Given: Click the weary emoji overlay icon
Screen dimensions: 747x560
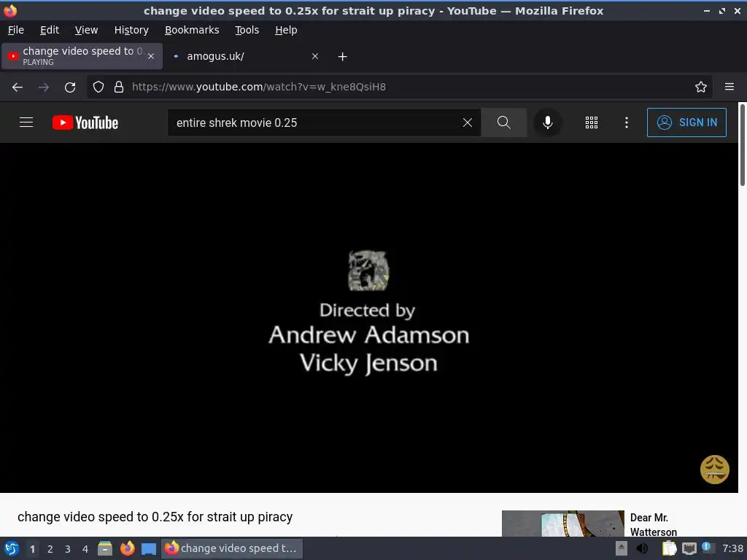Looking at the screenshot, I should (x=715, y=470).
